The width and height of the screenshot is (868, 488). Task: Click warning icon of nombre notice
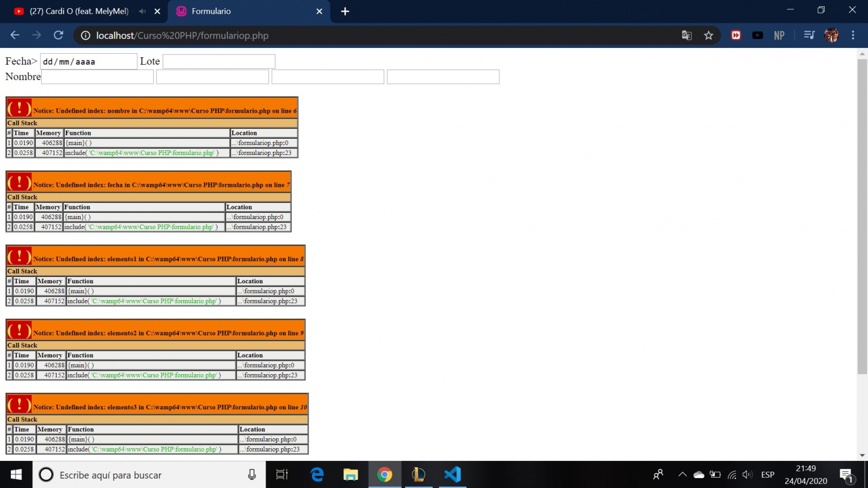[19, 108]
